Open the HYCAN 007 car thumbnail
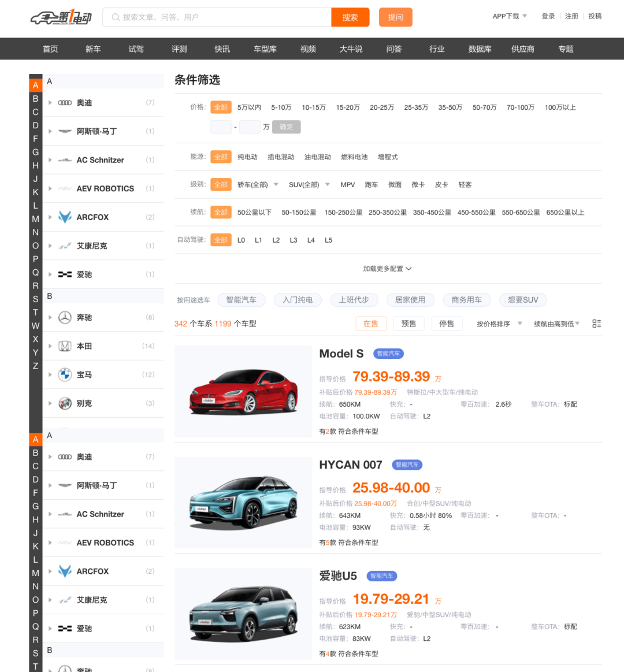 click(x=243, y=502)
